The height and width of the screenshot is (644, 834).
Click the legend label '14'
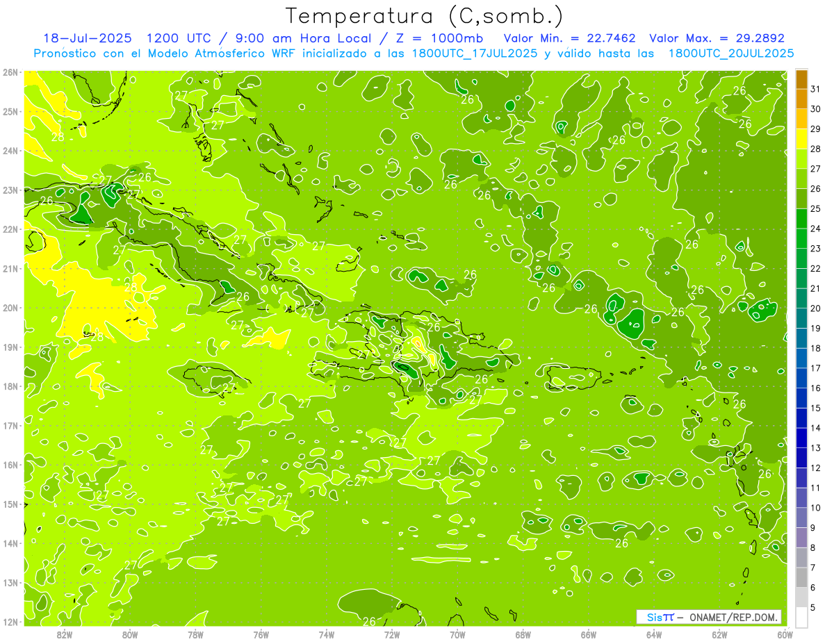[815, 428]
